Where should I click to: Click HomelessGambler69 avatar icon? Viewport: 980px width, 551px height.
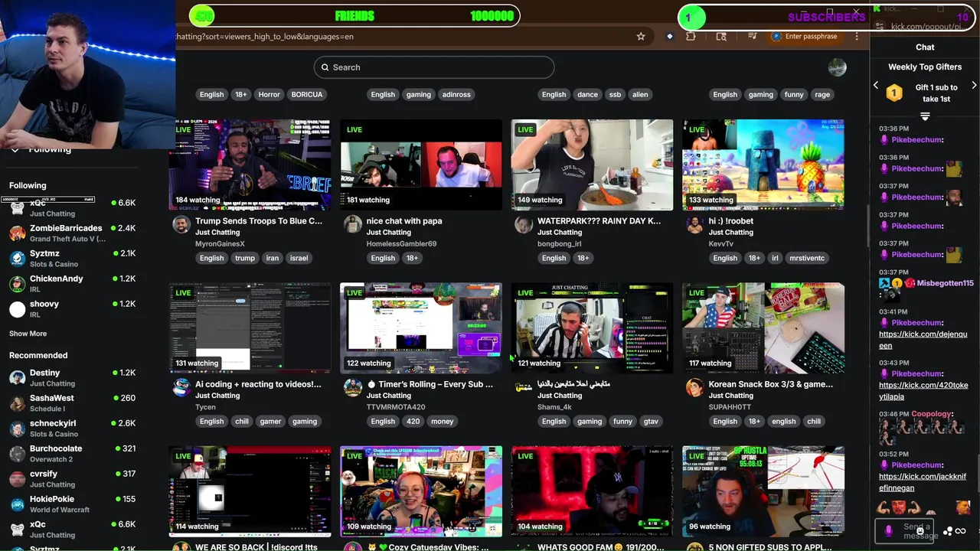[x=352, y=224]
